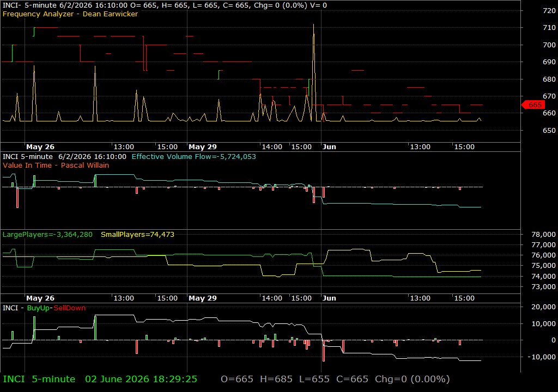The width and height of the screenshot is (558, 392).
Task: Click the 20,000 BuyUp-SellDown axis label
Action: tap(543, 307)
